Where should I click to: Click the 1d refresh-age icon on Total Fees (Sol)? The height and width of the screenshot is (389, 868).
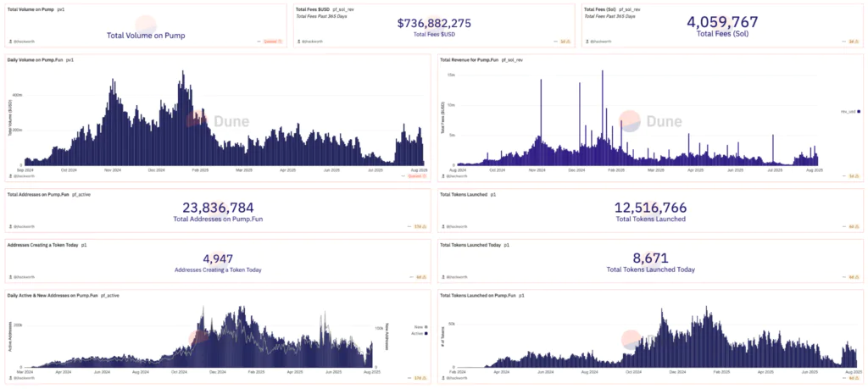854,41
